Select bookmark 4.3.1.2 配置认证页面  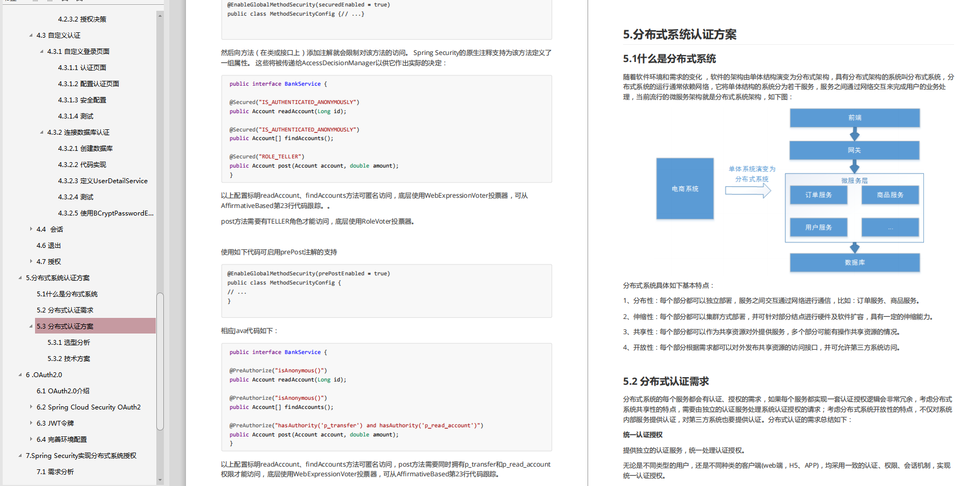click(x=88, y=84)
